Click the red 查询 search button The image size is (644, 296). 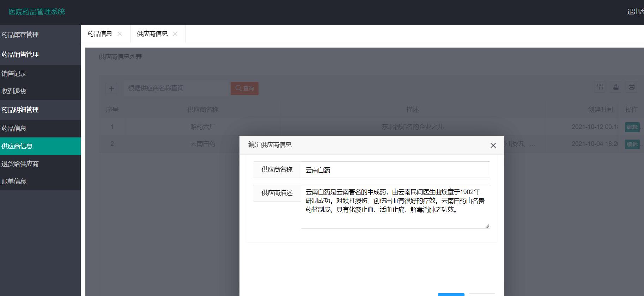[x=244, y=88]
